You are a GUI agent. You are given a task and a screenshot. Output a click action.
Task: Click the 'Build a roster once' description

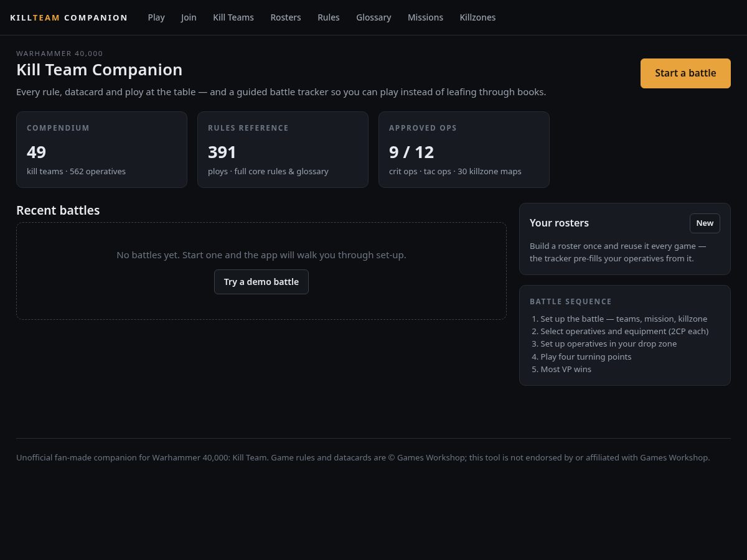pos(618,252)
